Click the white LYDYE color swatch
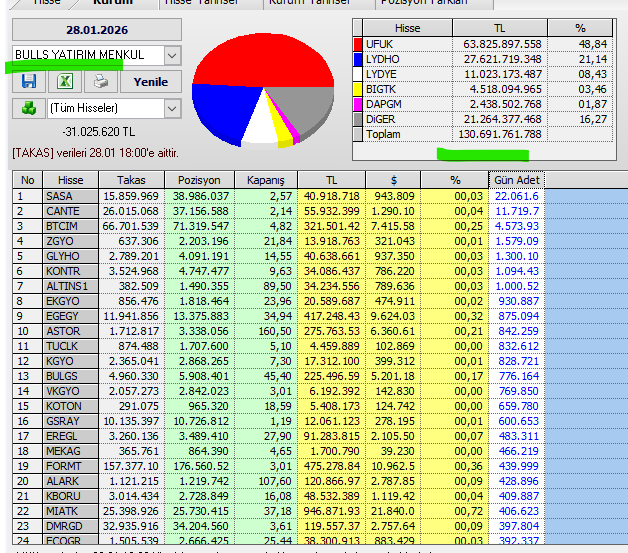 (358, 74)
